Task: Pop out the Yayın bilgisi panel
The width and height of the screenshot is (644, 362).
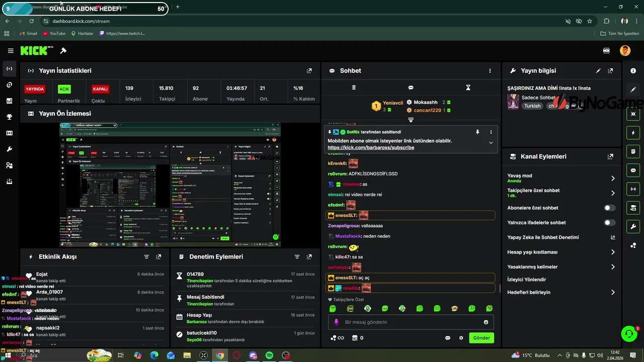Action: 610,71
